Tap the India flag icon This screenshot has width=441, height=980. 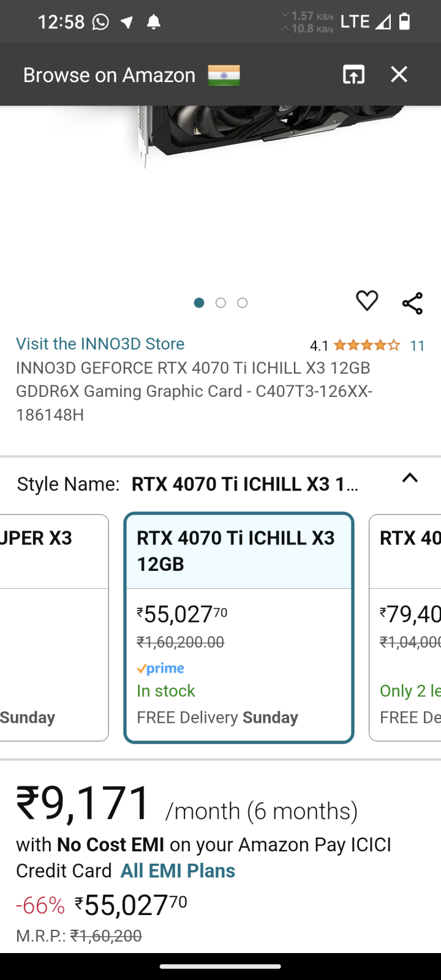224,75
